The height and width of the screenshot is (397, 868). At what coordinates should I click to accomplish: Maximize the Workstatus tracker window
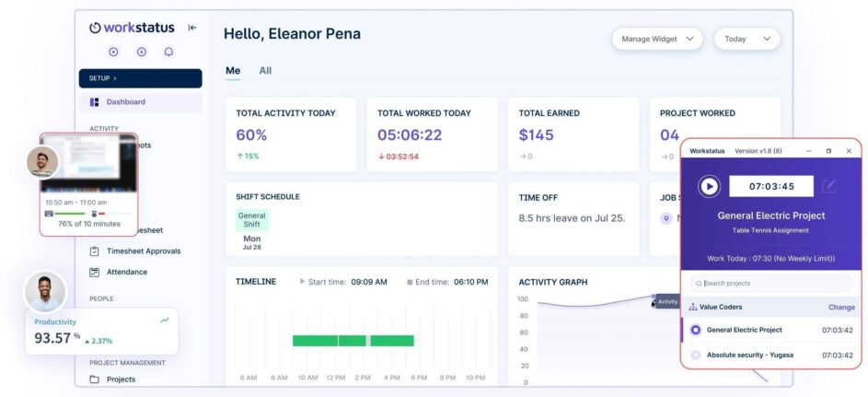828,151
